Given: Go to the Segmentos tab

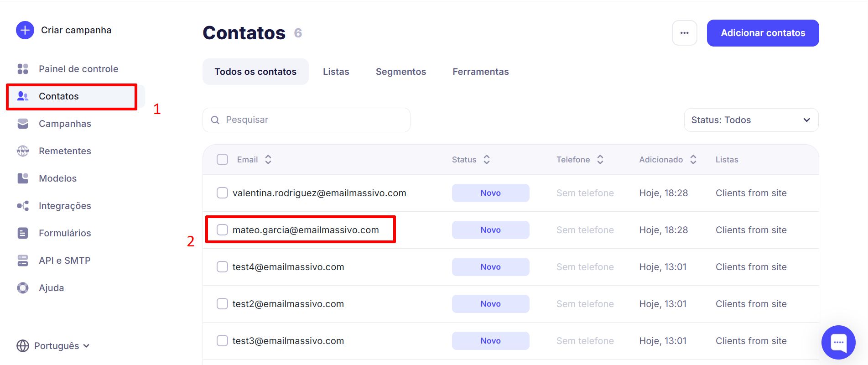Looking at the screenshot, I should point(400,72).
